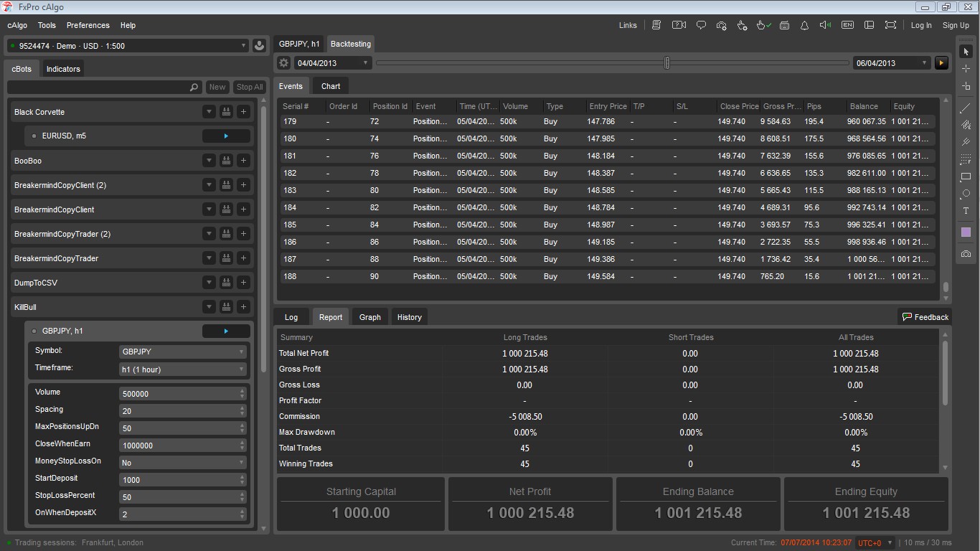This screenshot has width=980, height=551.
Task: Open the UTC+0 timezone dropdown
Action: click(x=875, y=543)
